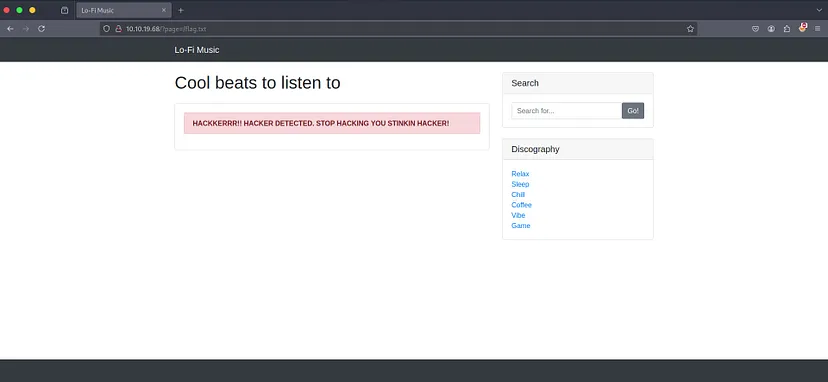Open the Pocket save icon
The image size is (828, 382).
click(x=756, y=29)
